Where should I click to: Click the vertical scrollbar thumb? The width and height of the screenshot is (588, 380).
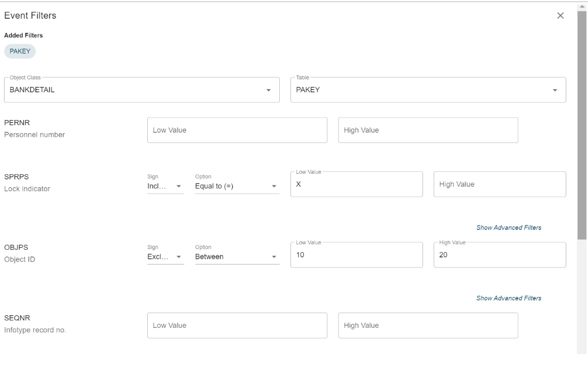[581, 122]
